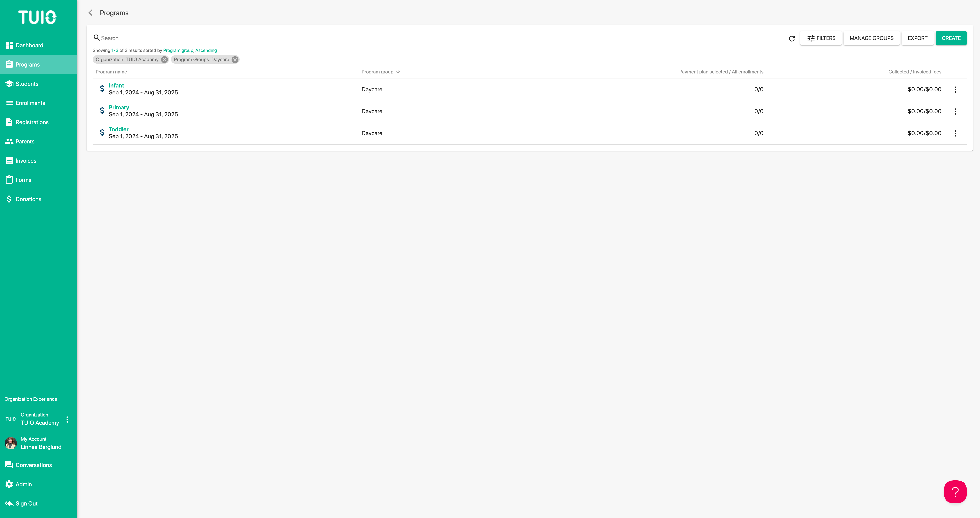Screen dimensions: 980x518
Task: Click Sign Out at the bottom sidebar
Action: (26, 503)
